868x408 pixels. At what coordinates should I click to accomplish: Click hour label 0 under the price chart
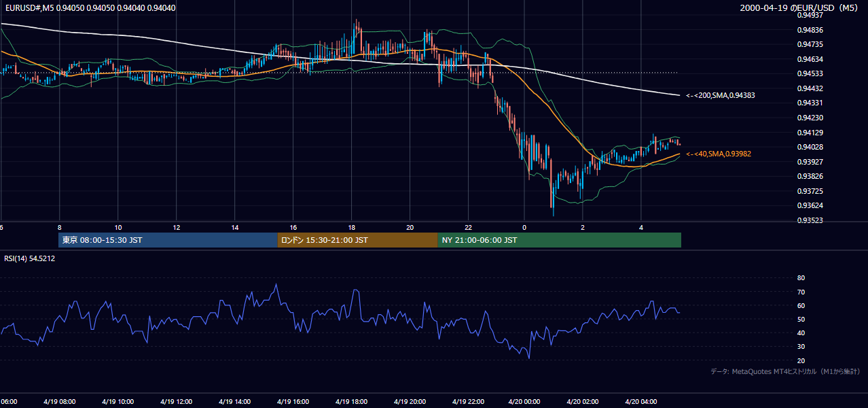click(x=524, y=227)
